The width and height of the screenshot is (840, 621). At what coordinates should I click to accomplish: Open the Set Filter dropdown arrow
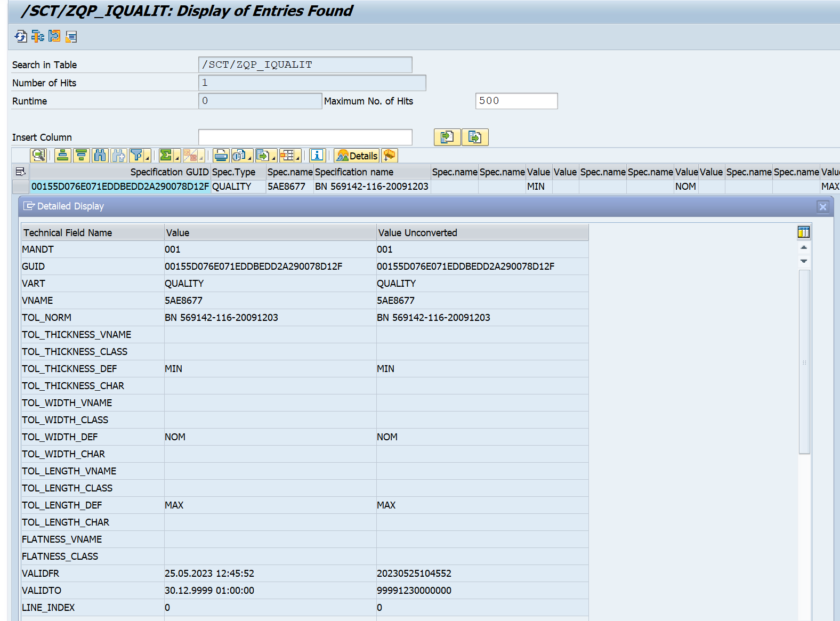pyautogui.click(x=147, y=158)
